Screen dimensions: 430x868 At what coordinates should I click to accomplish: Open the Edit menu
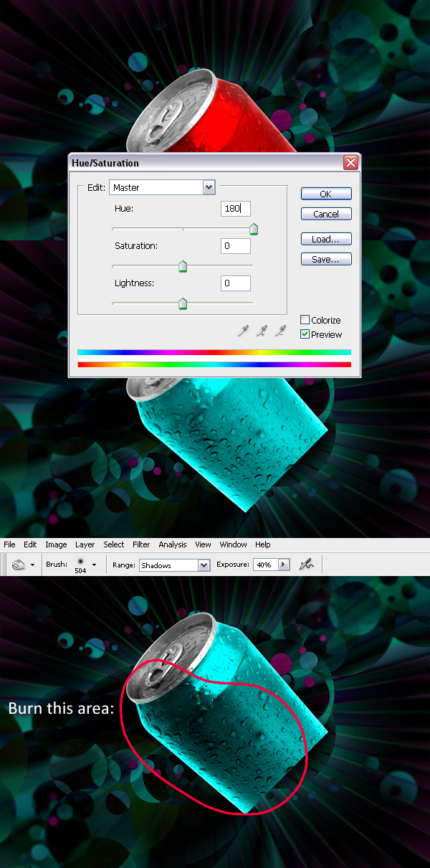pos(30,544)
